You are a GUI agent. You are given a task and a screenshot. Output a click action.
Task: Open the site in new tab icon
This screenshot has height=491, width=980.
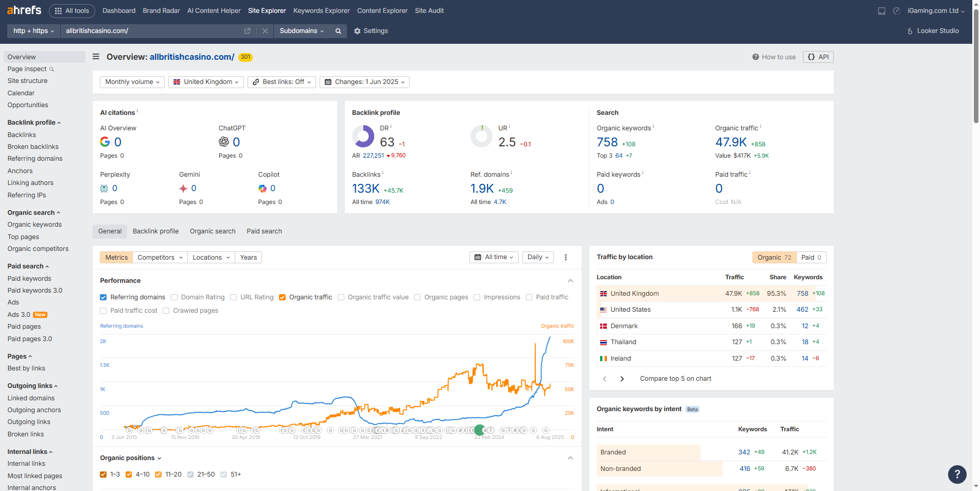247,31
